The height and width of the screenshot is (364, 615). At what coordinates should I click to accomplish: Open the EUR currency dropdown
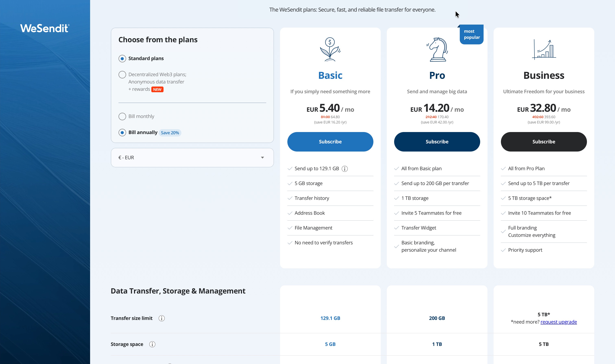(x=192, y=157)
